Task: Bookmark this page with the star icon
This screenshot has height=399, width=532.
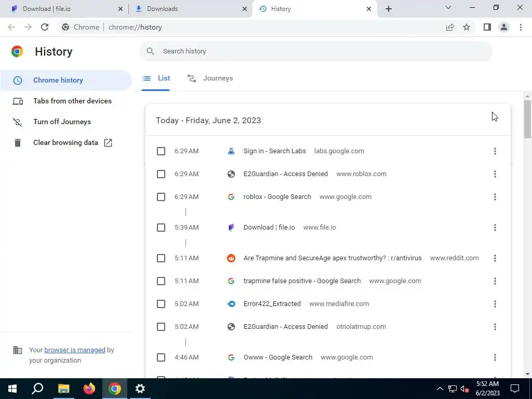Action: click(x=467, y=27)
